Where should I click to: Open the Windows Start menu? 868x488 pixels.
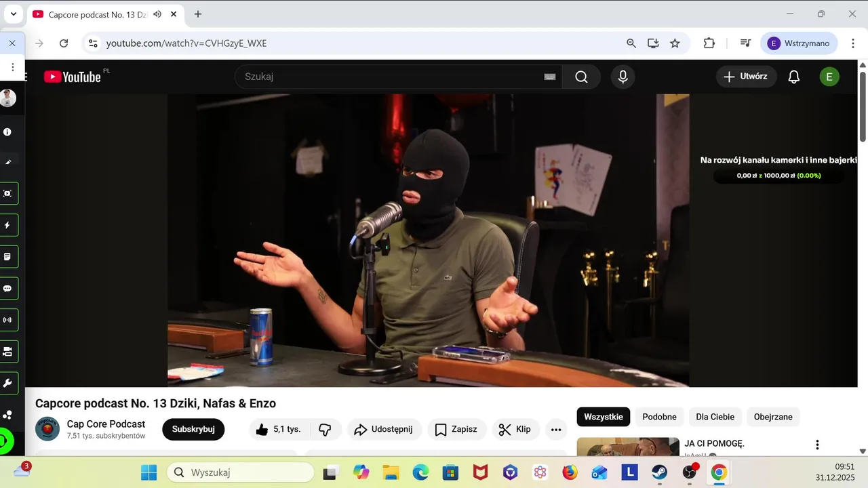pos(149,472)
